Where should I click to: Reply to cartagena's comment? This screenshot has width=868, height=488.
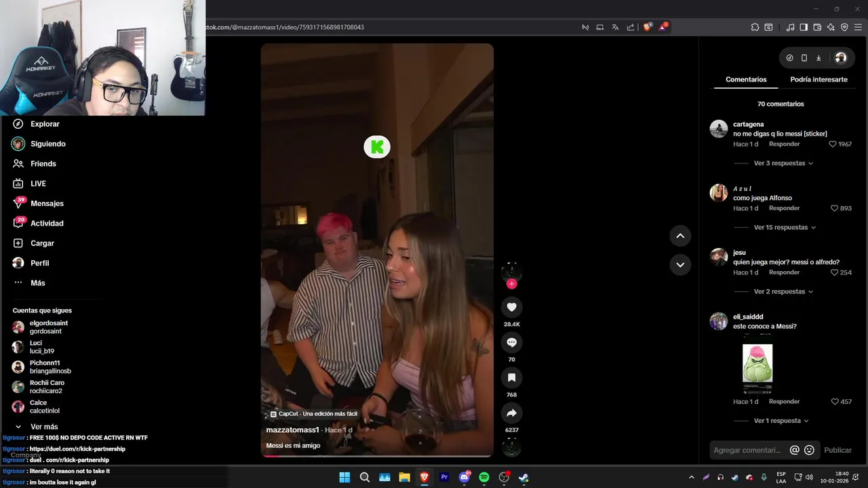click(784, 144)
